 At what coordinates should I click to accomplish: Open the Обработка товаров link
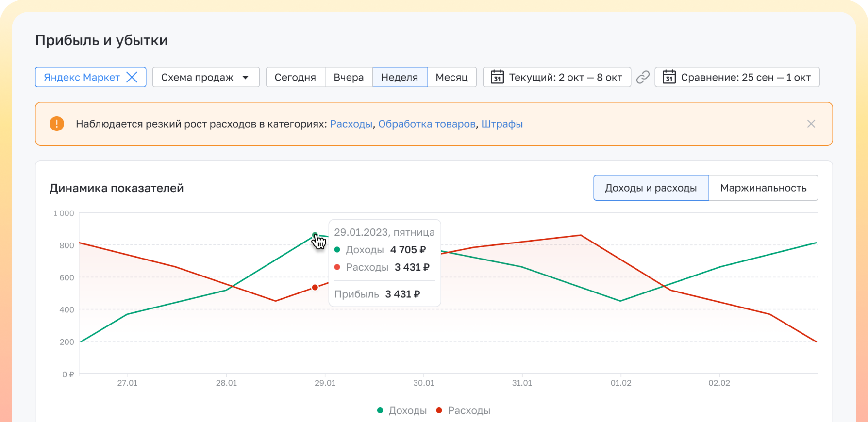[x=427, y=124]
